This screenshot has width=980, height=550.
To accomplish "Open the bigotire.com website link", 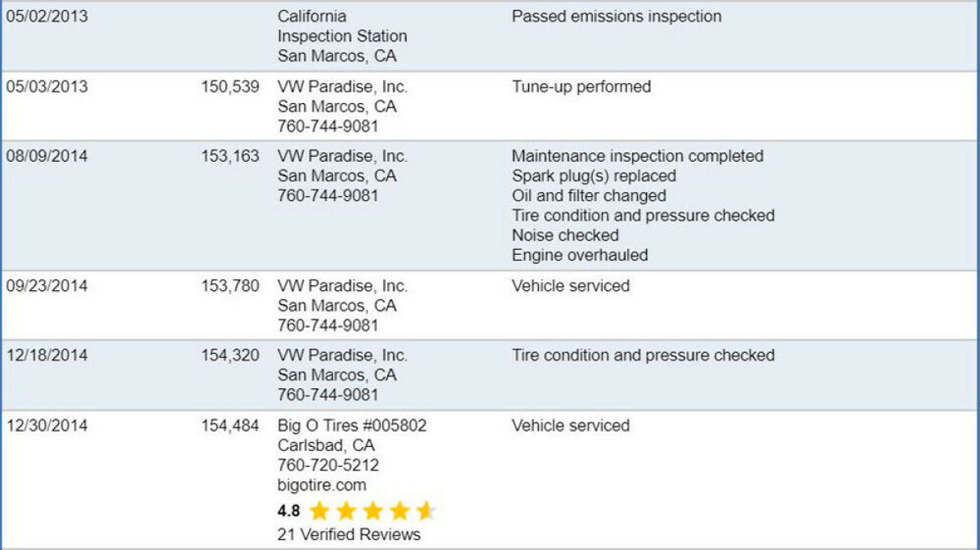I will pos(322,485).
